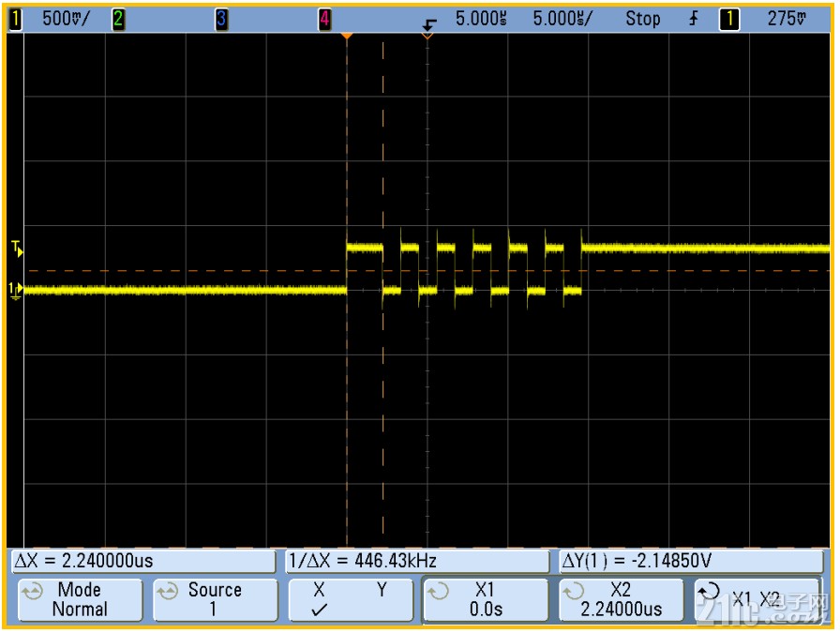
Task: Click the solid orange trigger point marker
Action: (347, 36)
